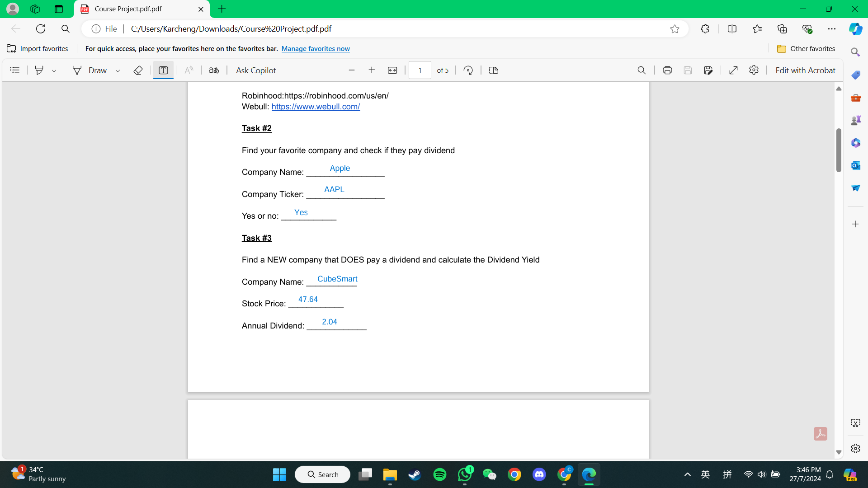Click the Adobe Acrobat floating button
The image size is (868, 488).
pos(820,434)
